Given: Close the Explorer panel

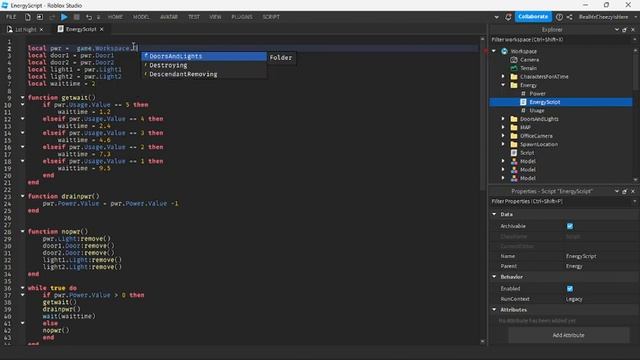Looking at the screenshot, I should (633, 30).
